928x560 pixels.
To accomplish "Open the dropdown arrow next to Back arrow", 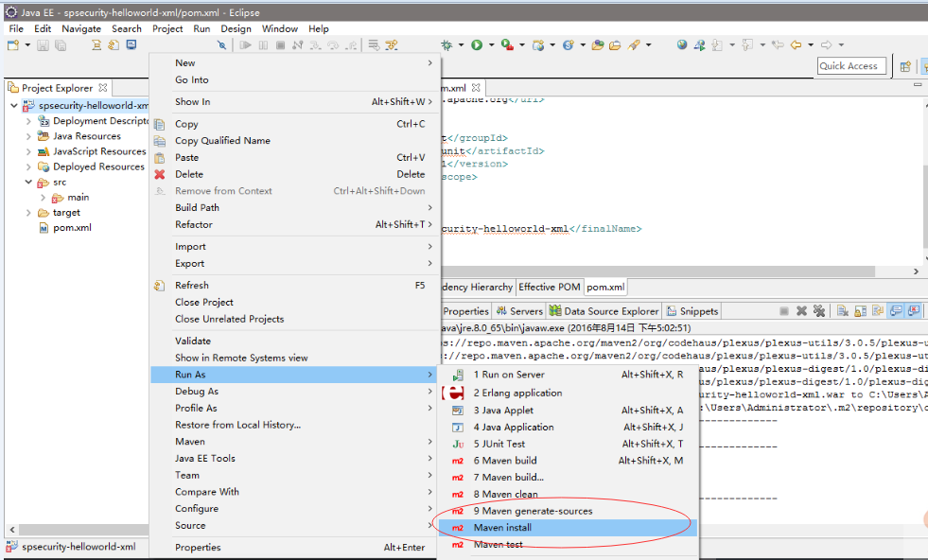I will tap(811, 45).
